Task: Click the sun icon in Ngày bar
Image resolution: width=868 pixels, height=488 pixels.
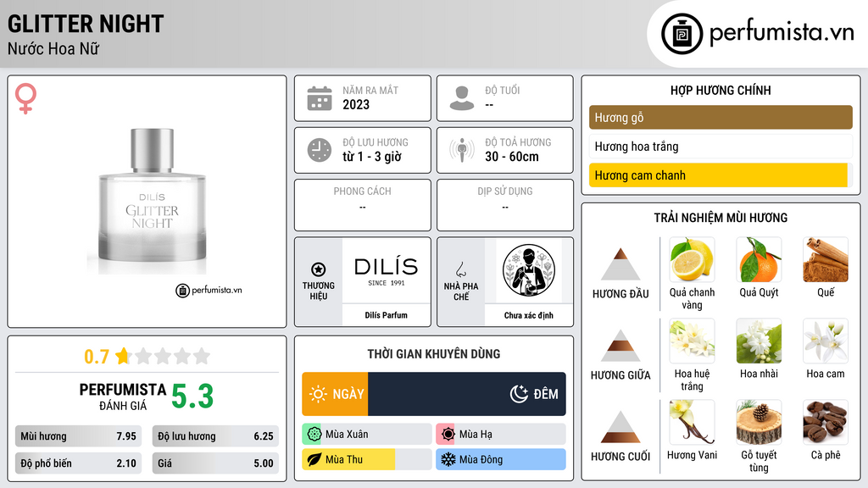Action: click(319, 394)
